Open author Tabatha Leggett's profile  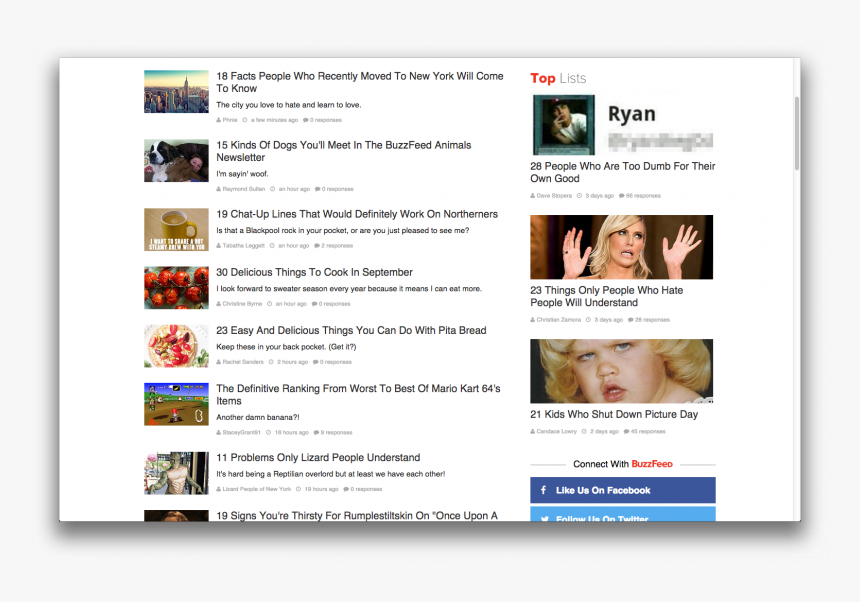coord(244,246)
